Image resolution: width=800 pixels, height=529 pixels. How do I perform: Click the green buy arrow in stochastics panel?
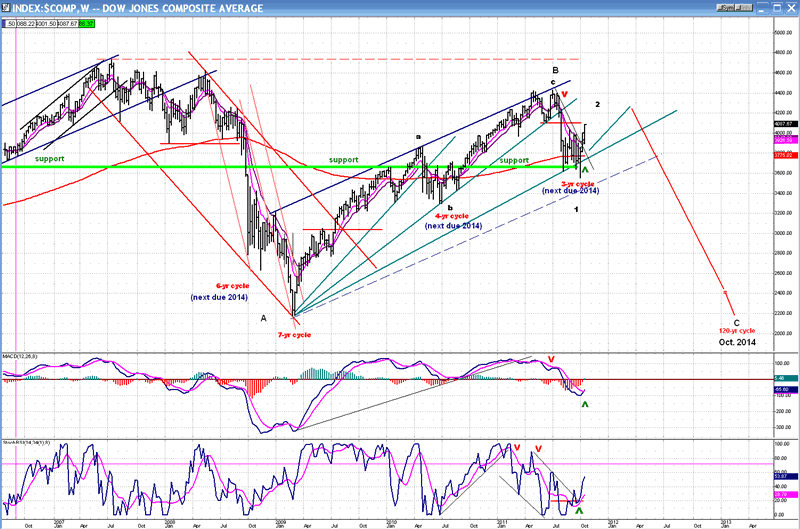[579, 510]
